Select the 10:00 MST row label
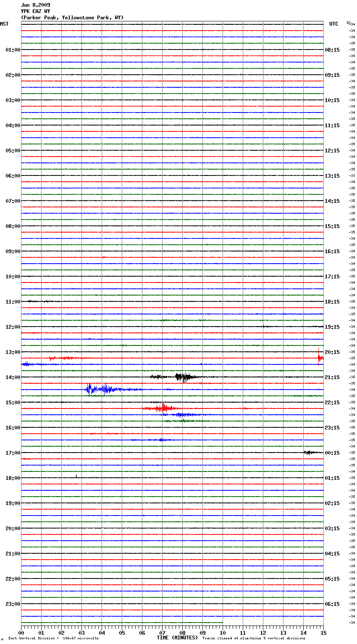 click(13, 277)
